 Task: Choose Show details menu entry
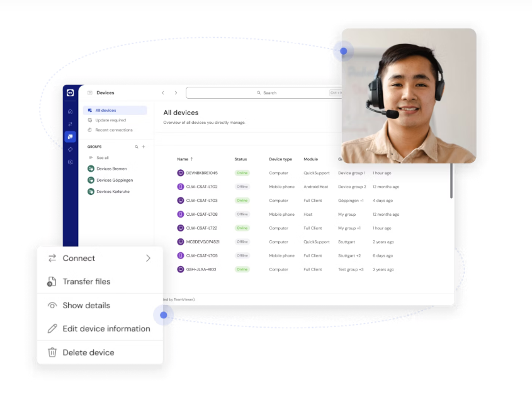click(x=100, y=306)
